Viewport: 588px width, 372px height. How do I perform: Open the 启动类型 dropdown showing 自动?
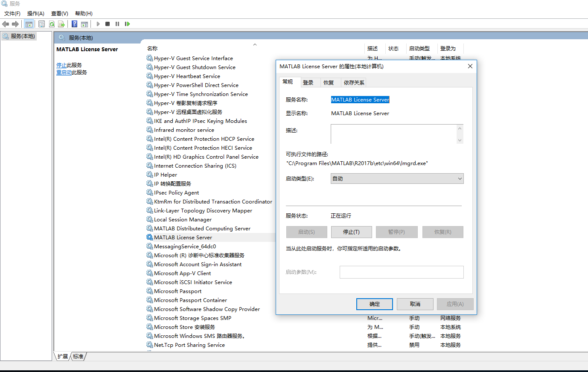tap(397, 179)
